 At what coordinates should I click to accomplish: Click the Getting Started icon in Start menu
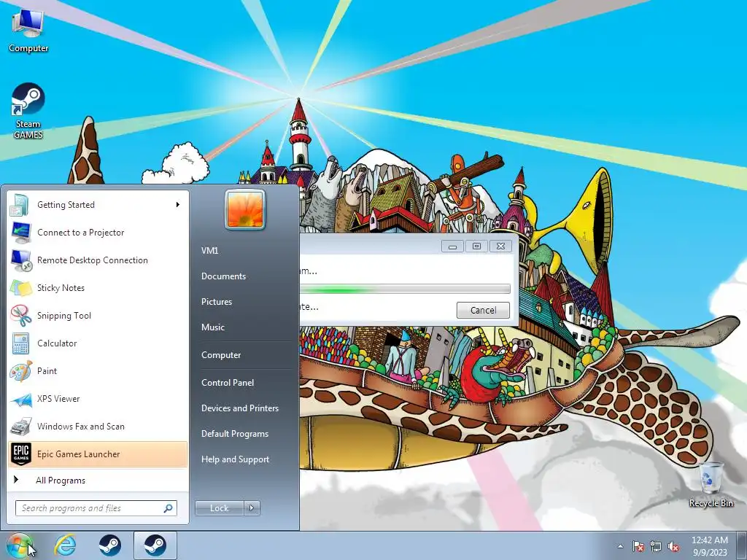[x=20, y=205]
